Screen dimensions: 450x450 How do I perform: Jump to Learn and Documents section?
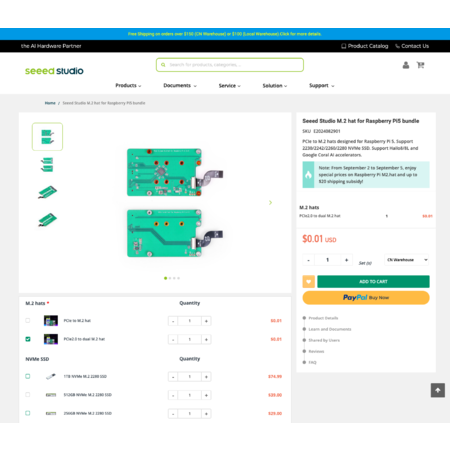pos(330,329)
